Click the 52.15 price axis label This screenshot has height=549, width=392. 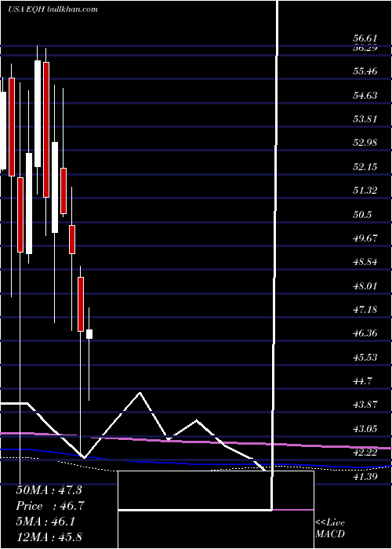pyautogui.click(x=365, y=166)
